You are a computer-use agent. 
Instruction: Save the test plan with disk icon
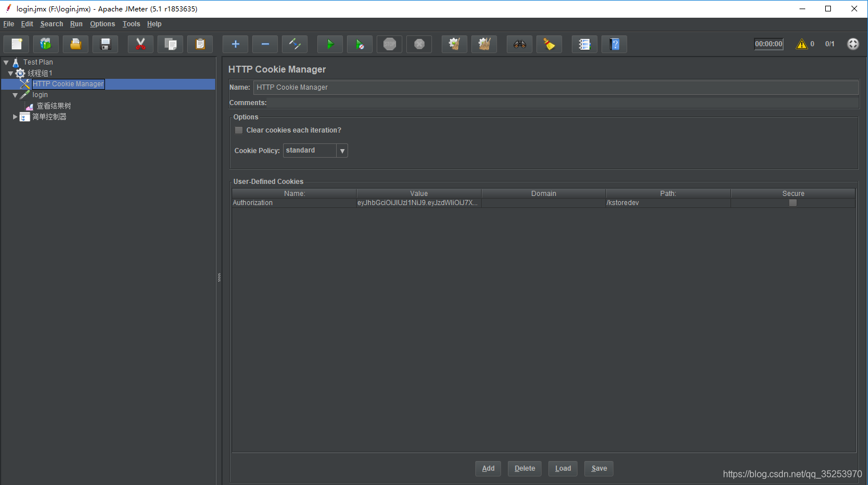click(105, 44)
